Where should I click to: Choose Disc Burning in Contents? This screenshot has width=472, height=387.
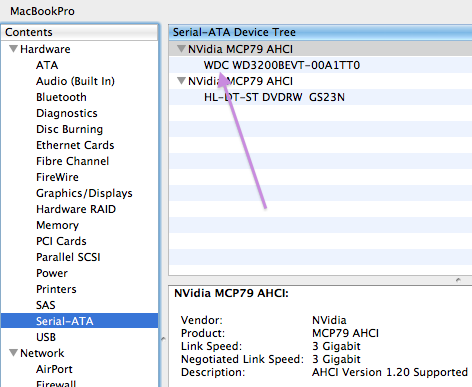click(x=69, y=129)
